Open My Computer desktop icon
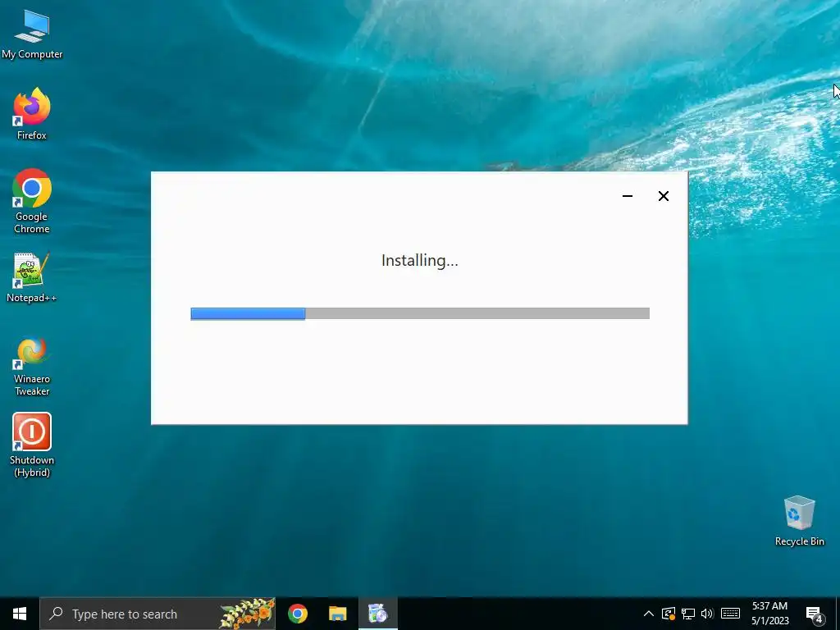Screen dimensions: 840x630 [32, 34]
